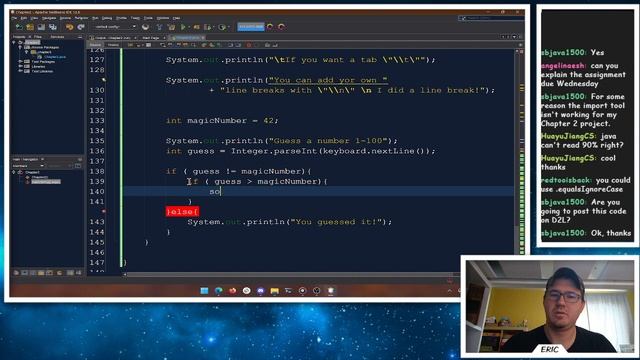Collapse the Source Packages node
This screenshot has width=640, height=360.
coord(20,47)
